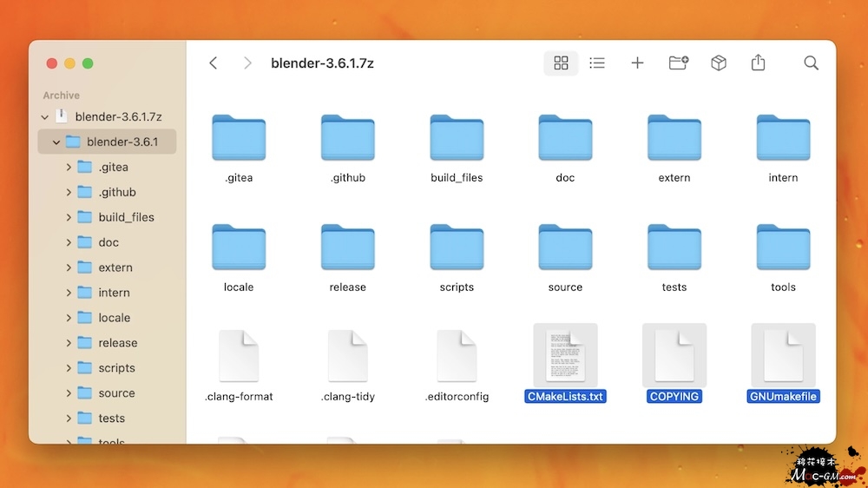
Task: Switch to icon grid view
Action: coord(561,63)
